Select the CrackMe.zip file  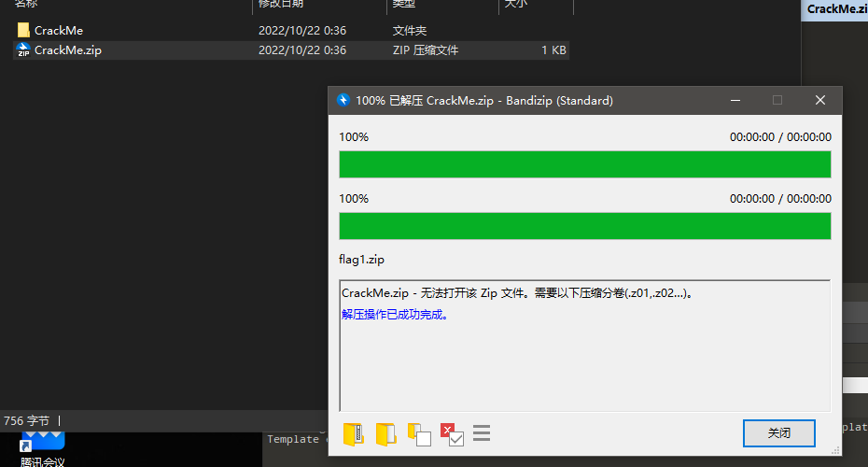[67, 50]
